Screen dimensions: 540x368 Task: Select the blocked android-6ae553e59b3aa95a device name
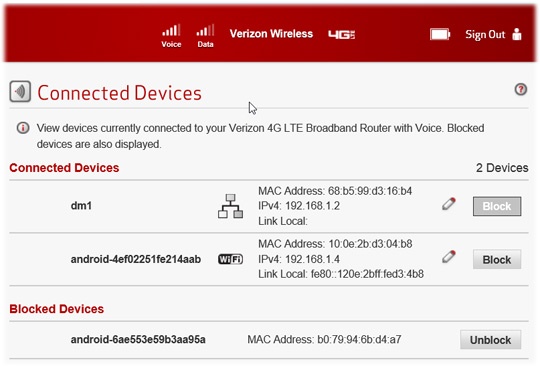pyautogui.click(x=138, y=340)
